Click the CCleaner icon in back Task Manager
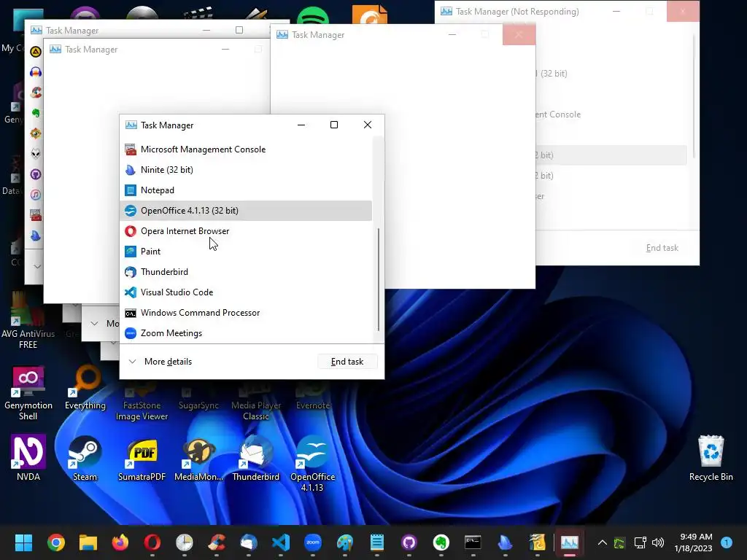The width and height of the screenshot is (747, 560). coord(36,93)
